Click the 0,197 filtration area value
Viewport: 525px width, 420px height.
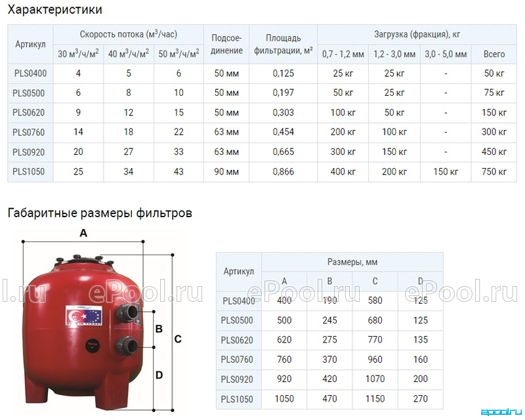(283, 93)
